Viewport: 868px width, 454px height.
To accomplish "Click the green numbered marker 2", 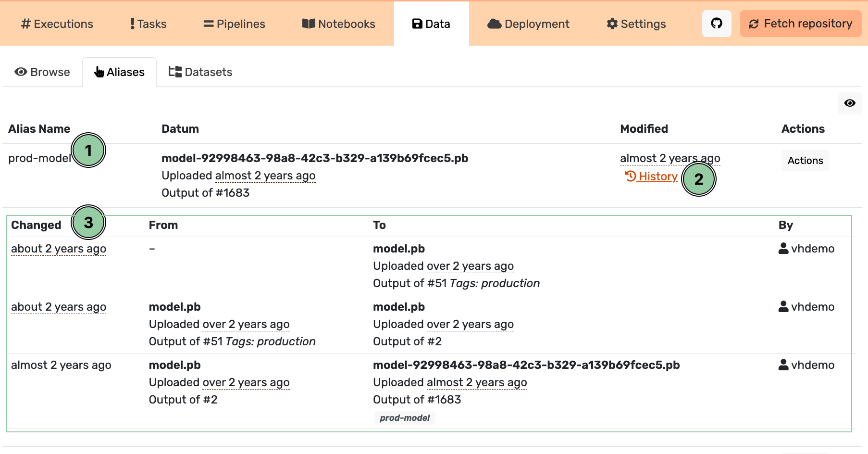I will click(x=699, y=179).
